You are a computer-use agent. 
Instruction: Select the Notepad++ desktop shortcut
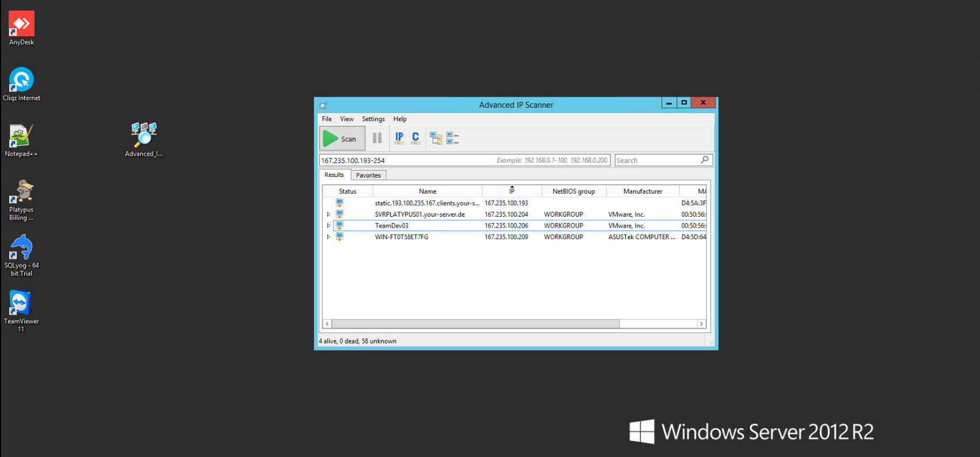point(21,140)
